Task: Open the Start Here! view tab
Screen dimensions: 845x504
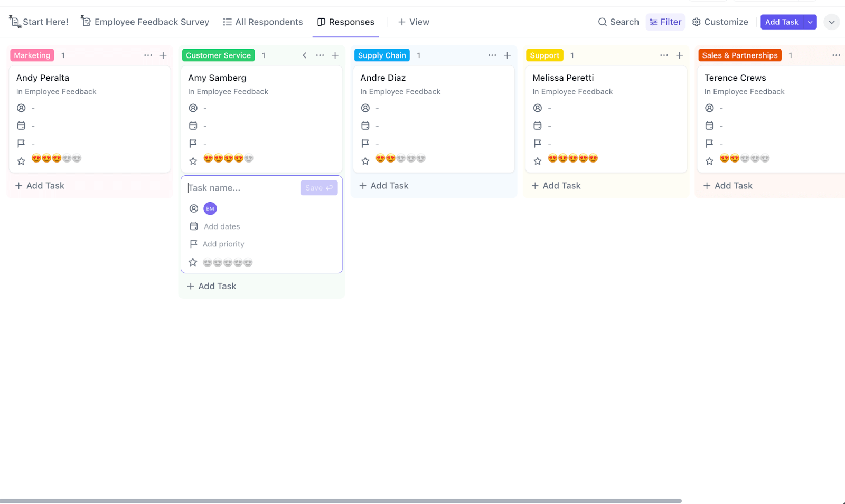Action: tap(39, 22)
